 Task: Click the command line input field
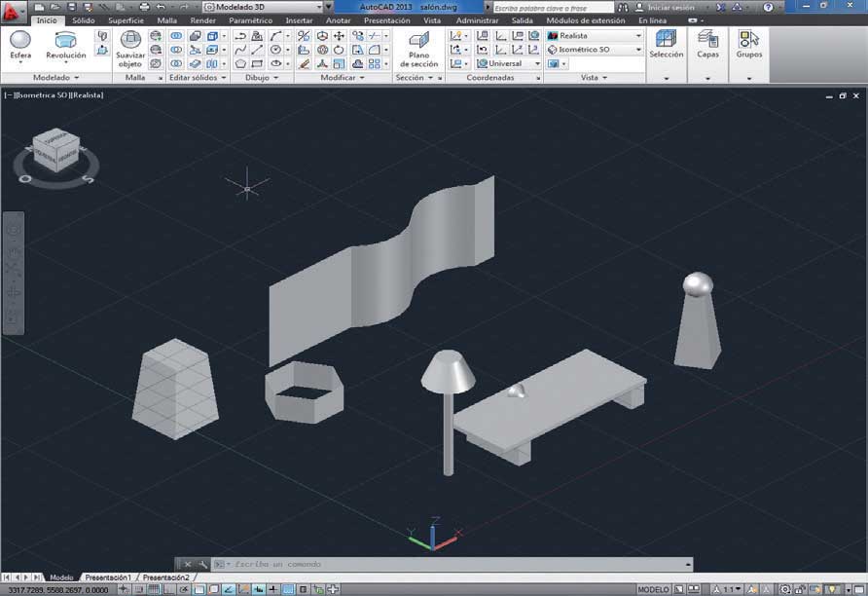point(453,565)
